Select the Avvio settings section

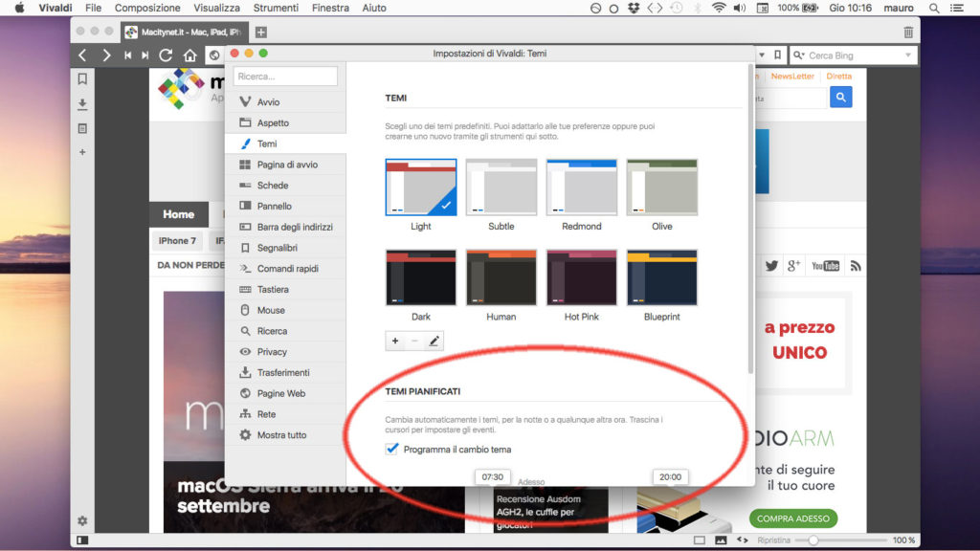click(x=285, y=101)
